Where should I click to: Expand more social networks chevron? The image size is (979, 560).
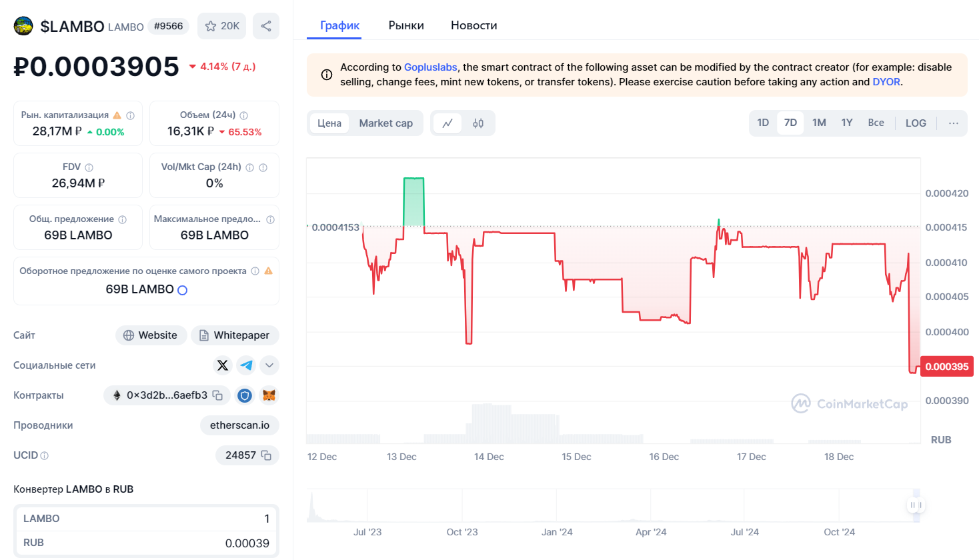coord(269,365)
